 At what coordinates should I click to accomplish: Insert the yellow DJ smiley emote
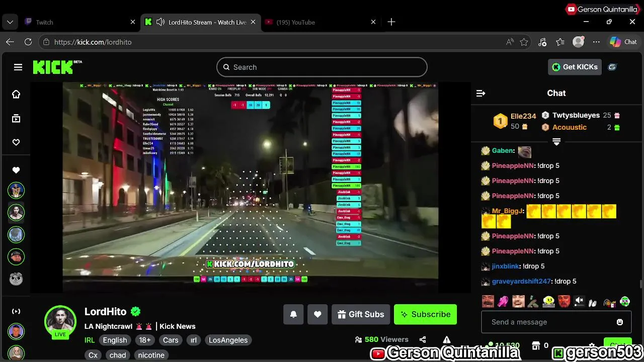point(549,302)
